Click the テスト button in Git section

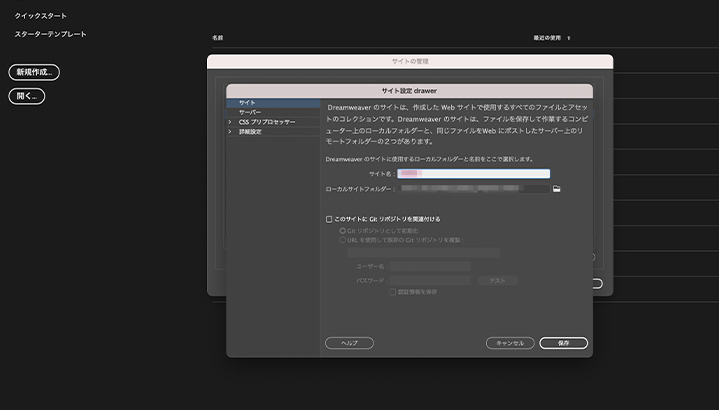pyautogui.click(x=496, y=281)
